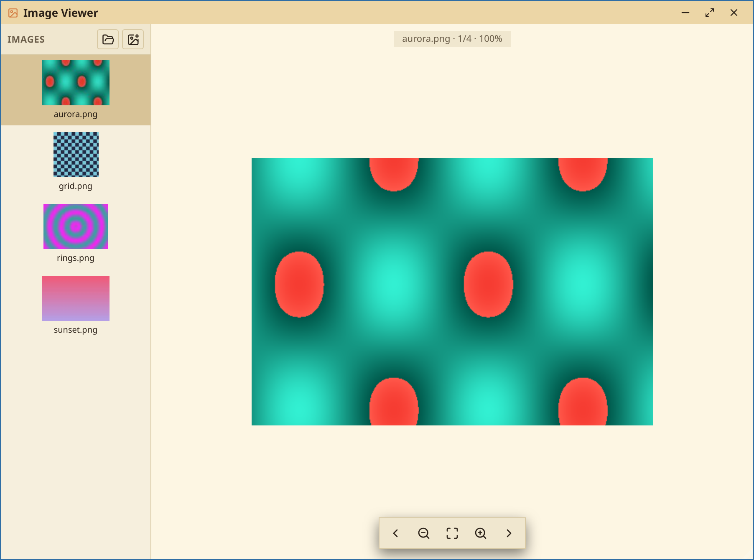Zoom in using the magnifier plus icon
Screen dimensions: 754x560
click(481, 533)
